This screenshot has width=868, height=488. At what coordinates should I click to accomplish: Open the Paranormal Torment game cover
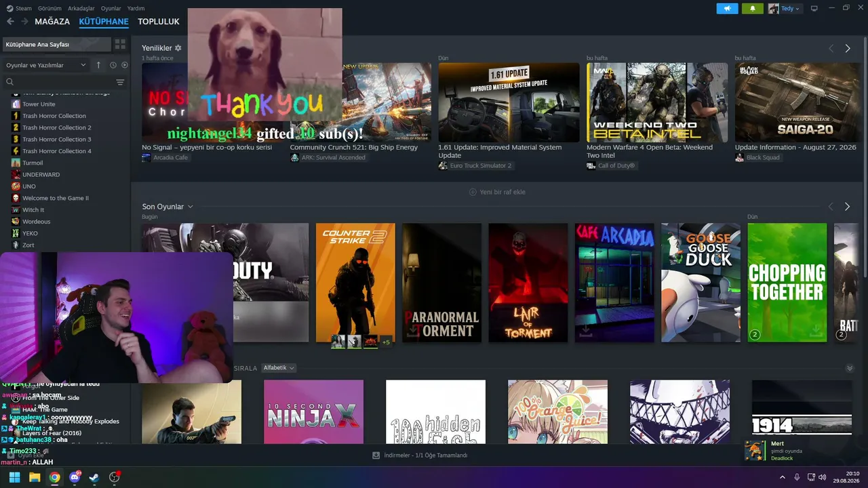(441, 283)
